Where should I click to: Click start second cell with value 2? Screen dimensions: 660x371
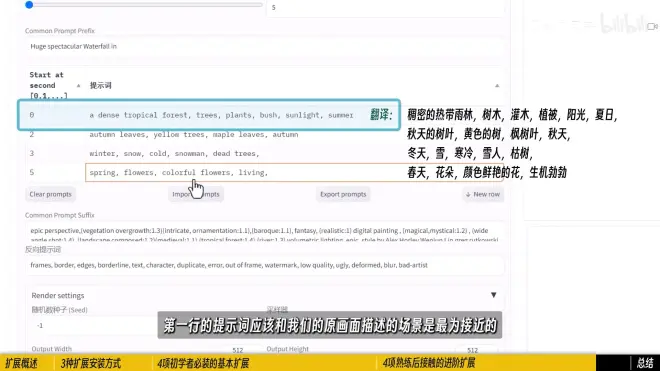click(55, 134)
